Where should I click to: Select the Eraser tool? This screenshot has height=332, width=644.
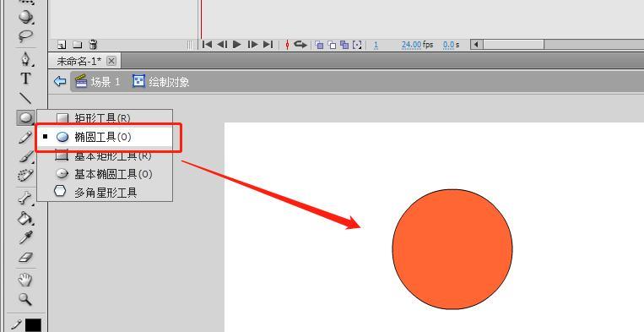pyautogui.click(x=25, y=258)
